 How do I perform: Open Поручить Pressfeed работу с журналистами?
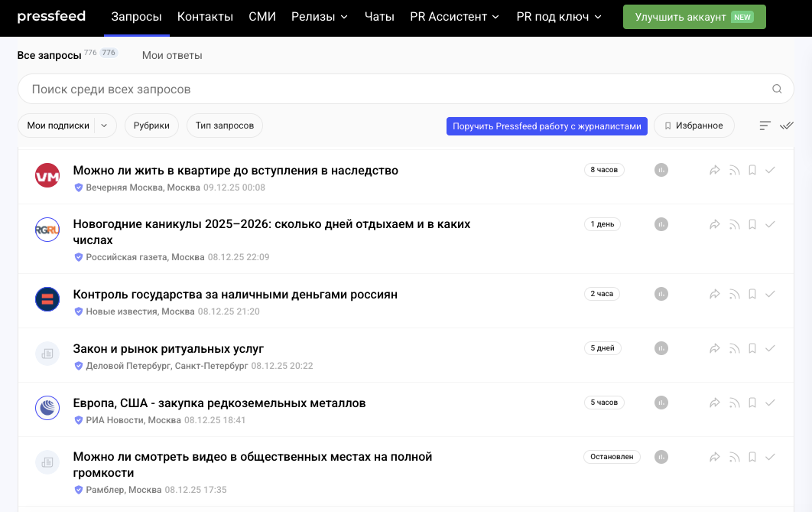[546, 126]
